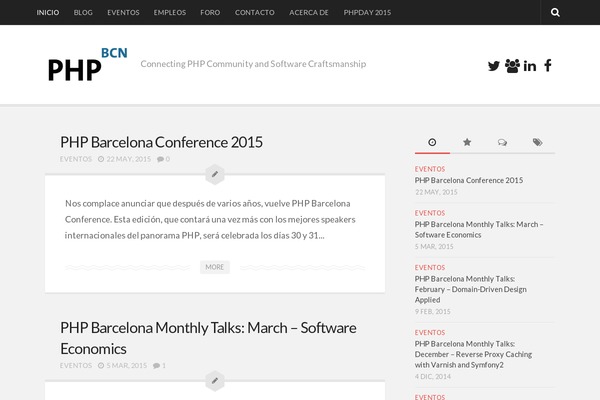Open the CONTACTO menu item

tap(254, 13)
